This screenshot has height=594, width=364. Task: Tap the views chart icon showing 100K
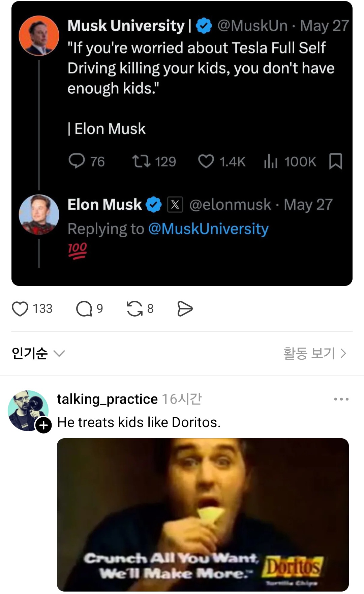271,161
